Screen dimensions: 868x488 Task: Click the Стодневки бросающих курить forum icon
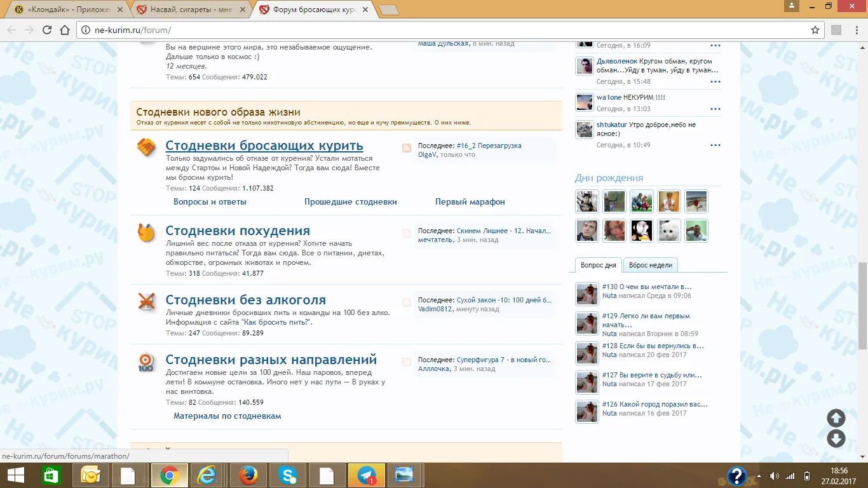coord(147,147)
